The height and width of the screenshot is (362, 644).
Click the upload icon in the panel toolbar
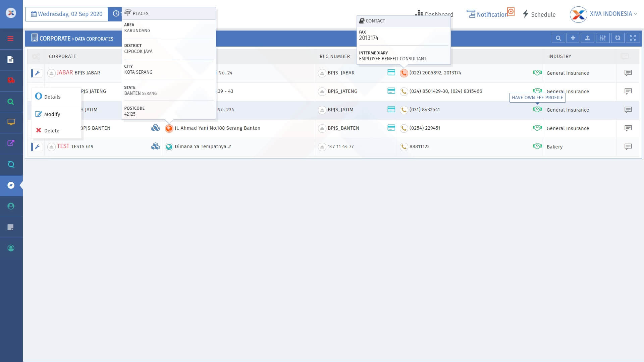click(x=588, y=38)
